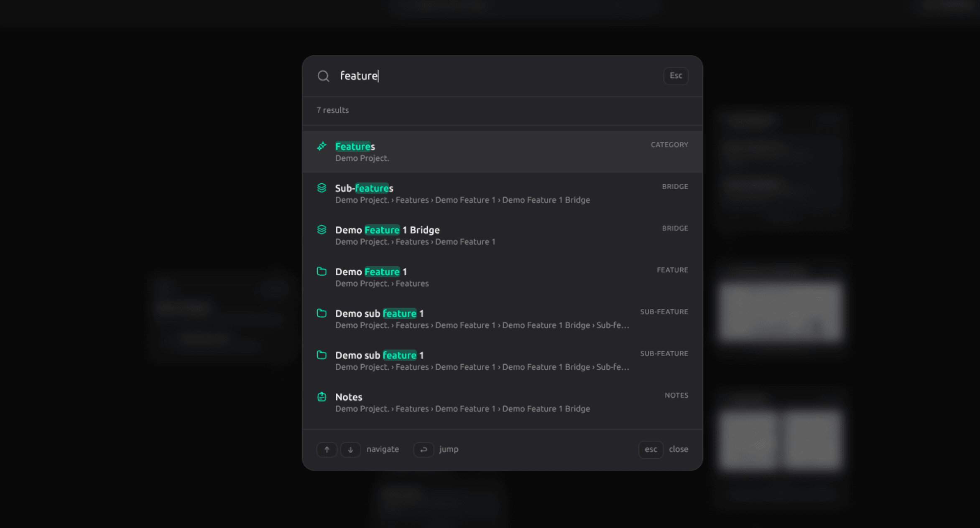Screen dimensions: 980x528
Task: Click the search magnifier icon
Action: [x=323, y=76]
